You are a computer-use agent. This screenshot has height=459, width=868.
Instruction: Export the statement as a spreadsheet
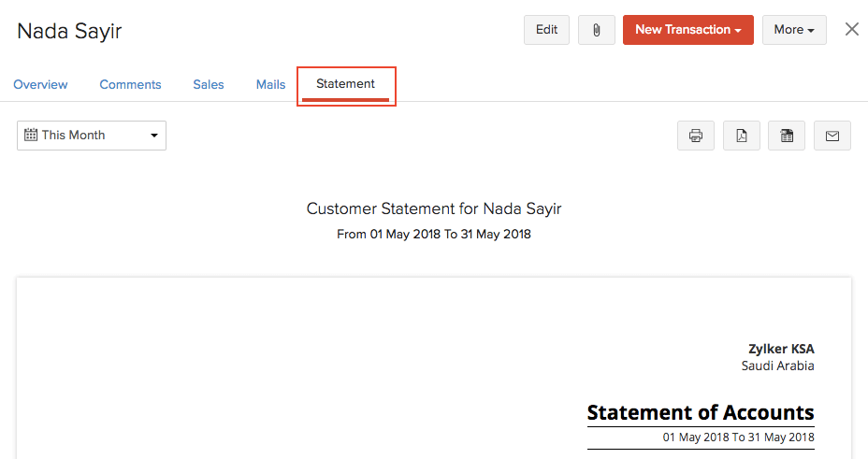click(787, 136)
